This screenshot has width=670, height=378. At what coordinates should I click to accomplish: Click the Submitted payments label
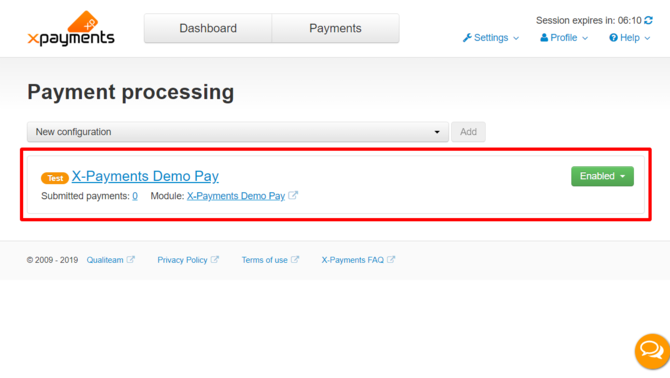click(85, 196)
